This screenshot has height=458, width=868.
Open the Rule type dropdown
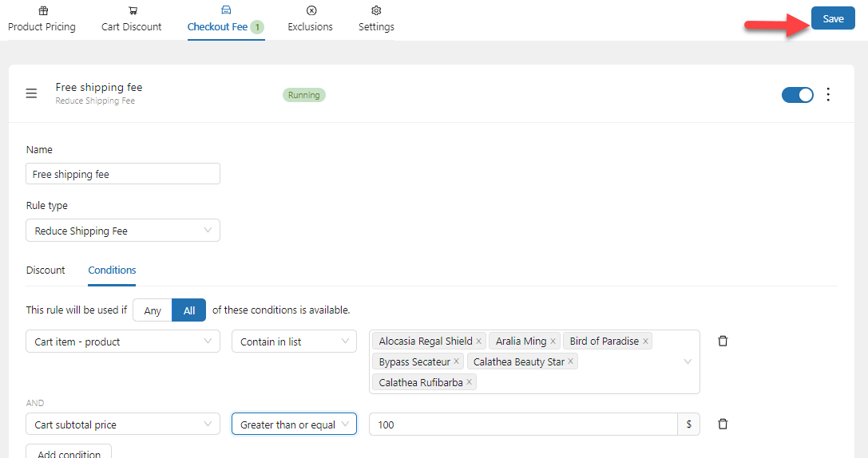tap(123, 231)
